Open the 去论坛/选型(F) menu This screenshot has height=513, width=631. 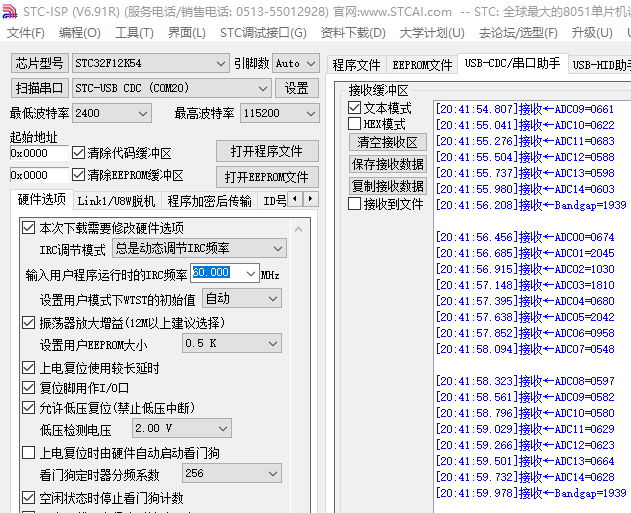[518, 33]
